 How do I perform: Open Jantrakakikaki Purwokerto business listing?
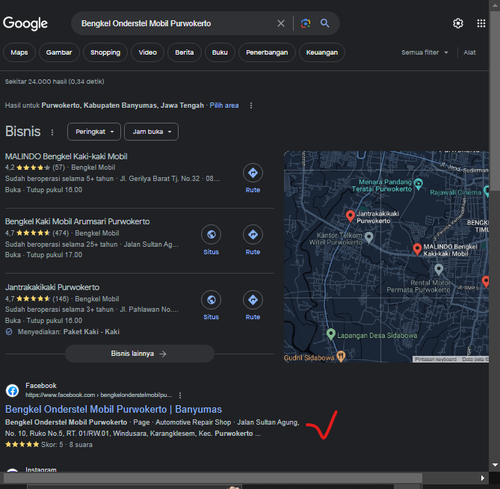click(52, 287)
